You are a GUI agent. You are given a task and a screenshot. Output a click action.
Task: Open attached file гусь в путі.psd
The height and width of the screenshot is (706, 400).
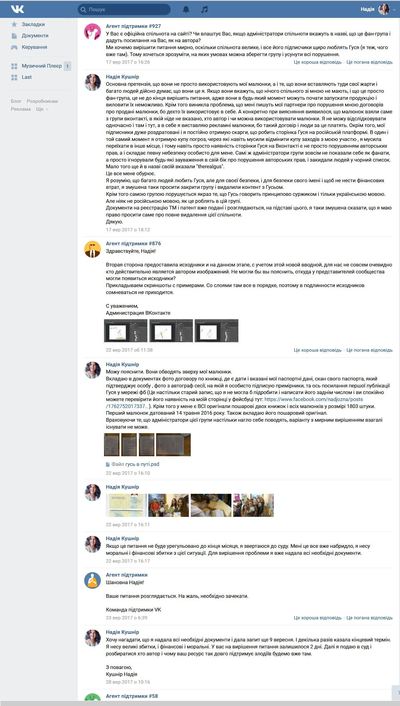click(x=132, y=464)
